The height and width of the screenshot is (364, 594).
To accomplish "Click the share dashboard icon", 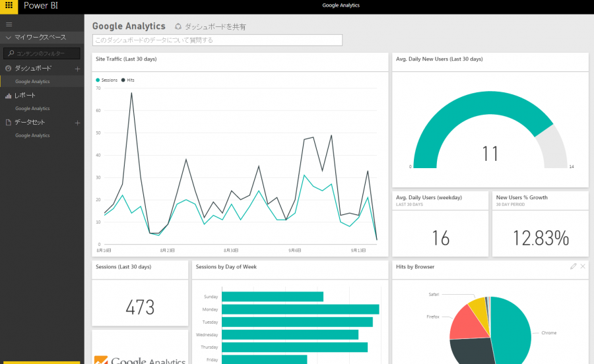I will pyautogui.click(x=178, y=26).
